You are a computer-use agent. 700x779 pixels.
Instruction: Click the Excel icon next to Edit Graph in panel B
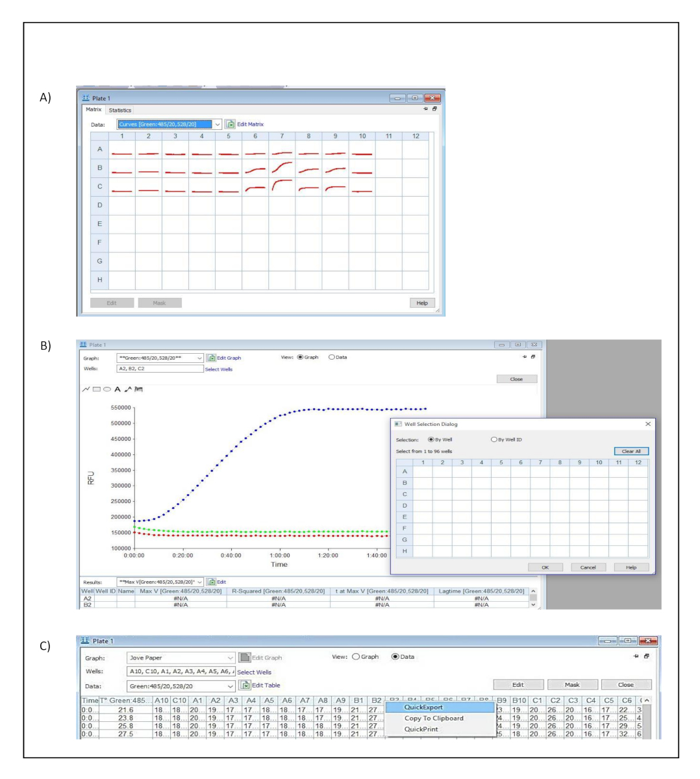coord(211,358)
